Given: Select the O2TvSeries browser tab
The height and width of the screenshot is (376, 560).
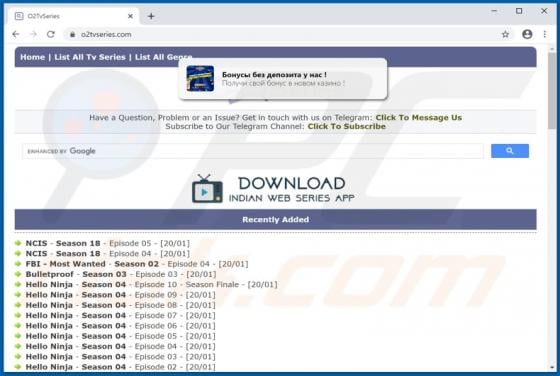Looking at the screenshot, I should [x=74, y=16].
